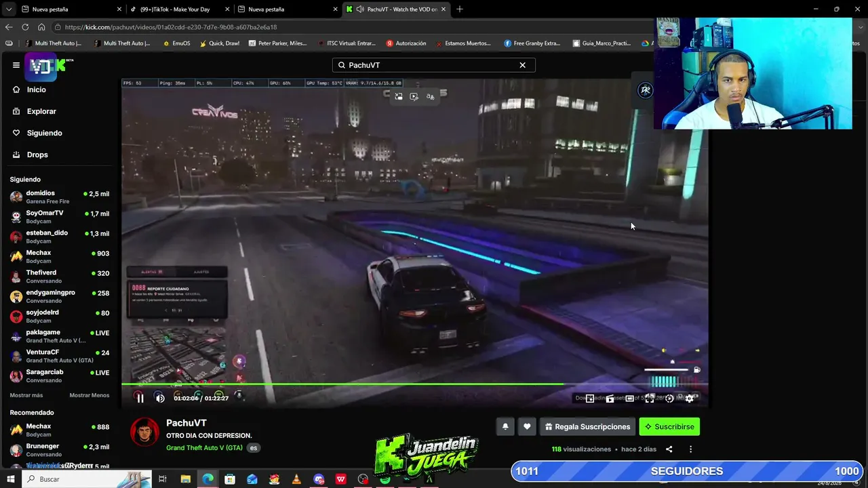The image size is (868, 488).
Task: Open the Quick, Draw! bookmark
Action: click(x=219, y=43)
